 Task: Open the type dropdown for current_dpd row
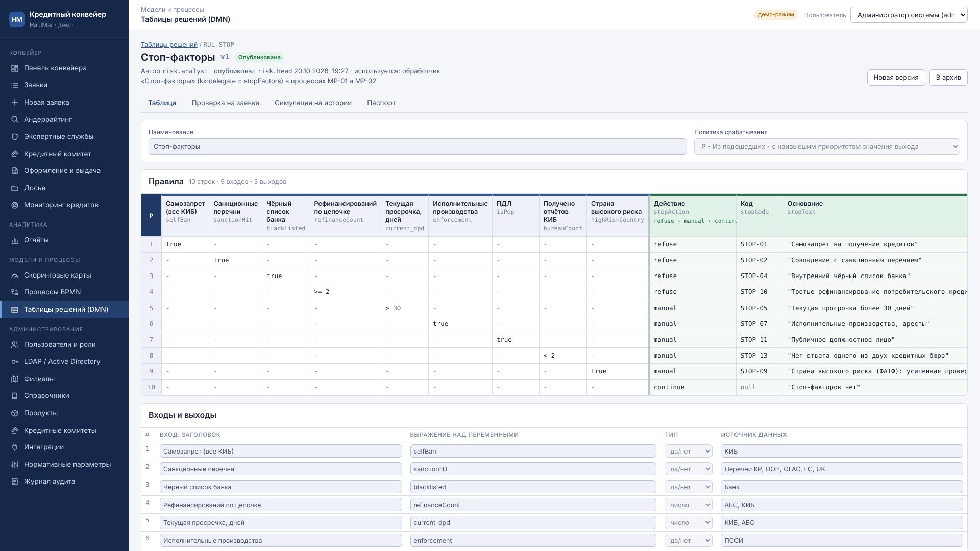point(688,523)
